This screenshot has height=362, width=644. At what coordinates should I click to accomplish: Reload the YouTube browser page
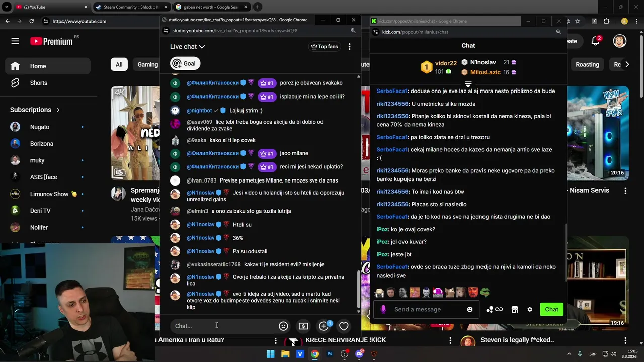tap(31, 21)
